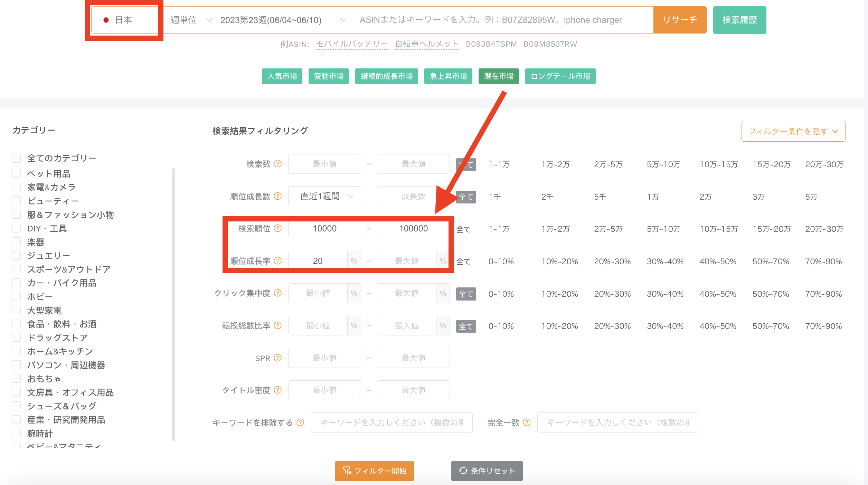Open the 週単位 period unit dropdown
Image resolution: width=868 pixels, height=485 pixels.
[191, 20]
